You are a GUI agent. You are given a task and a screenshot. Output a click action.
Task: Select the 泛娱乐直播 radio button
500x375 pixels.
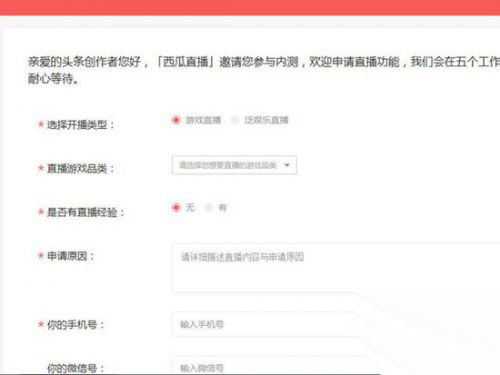(235, 120)
